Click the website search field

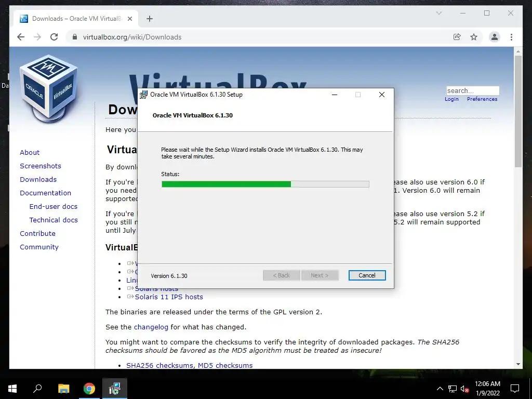pyautogui.click(x=473, y=90)
